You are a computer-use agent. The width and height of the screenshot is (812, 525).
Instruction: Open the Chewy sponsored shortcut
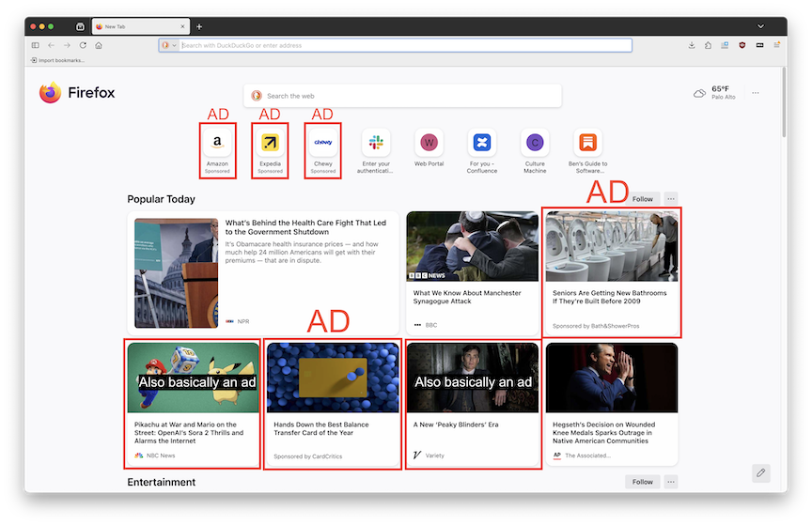(323, 150)
